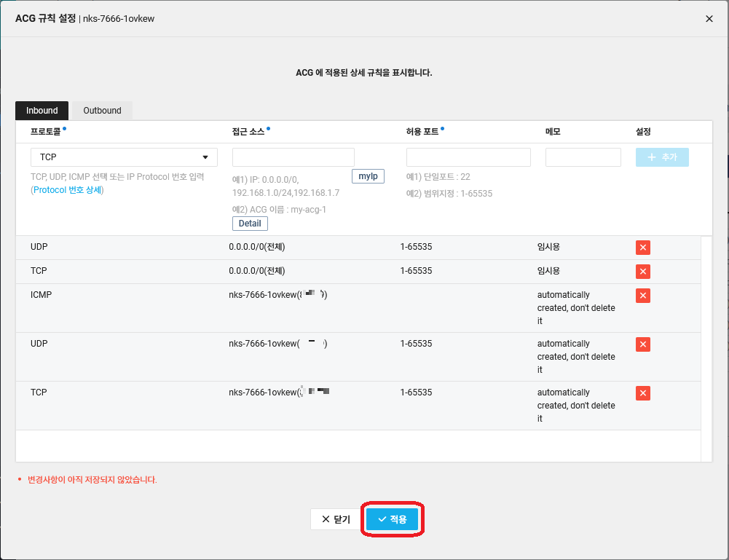
Task: Click the 적용 apply button
Action: pos(393,519)
